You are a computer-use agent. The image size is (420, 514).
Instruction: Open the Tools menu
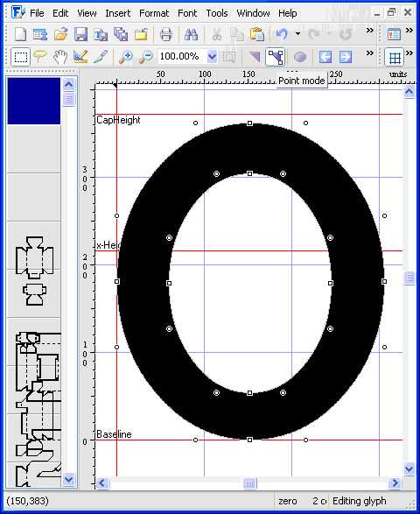click(x=217, y=13)
